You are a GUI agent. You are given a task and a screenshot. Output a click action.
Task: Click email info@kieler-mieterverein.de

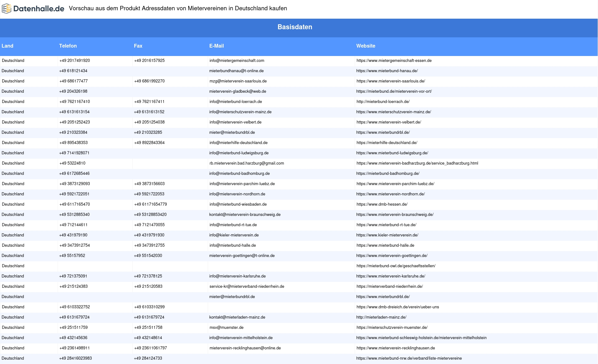click(x=234, y=235)
